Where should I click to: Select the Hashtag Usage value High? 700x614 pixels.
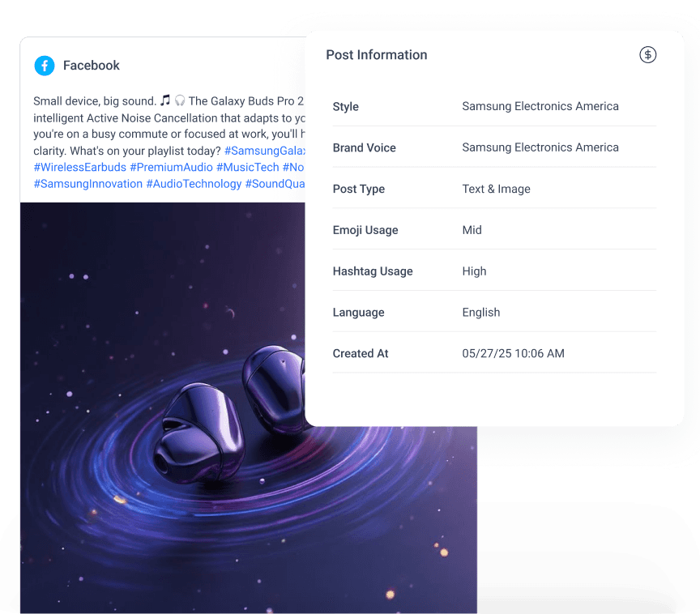tap(474, 271)
